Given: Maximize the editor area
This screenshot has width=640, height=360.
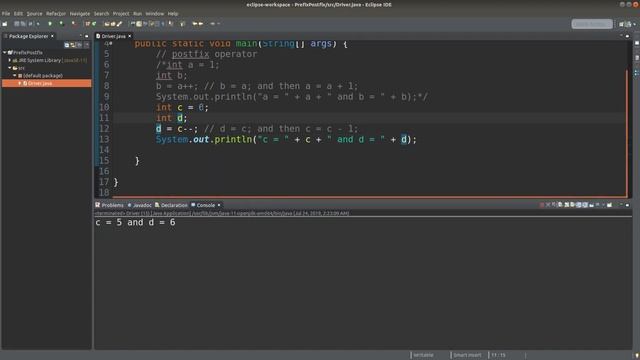Looking at the screenshot, I should 628,36.
